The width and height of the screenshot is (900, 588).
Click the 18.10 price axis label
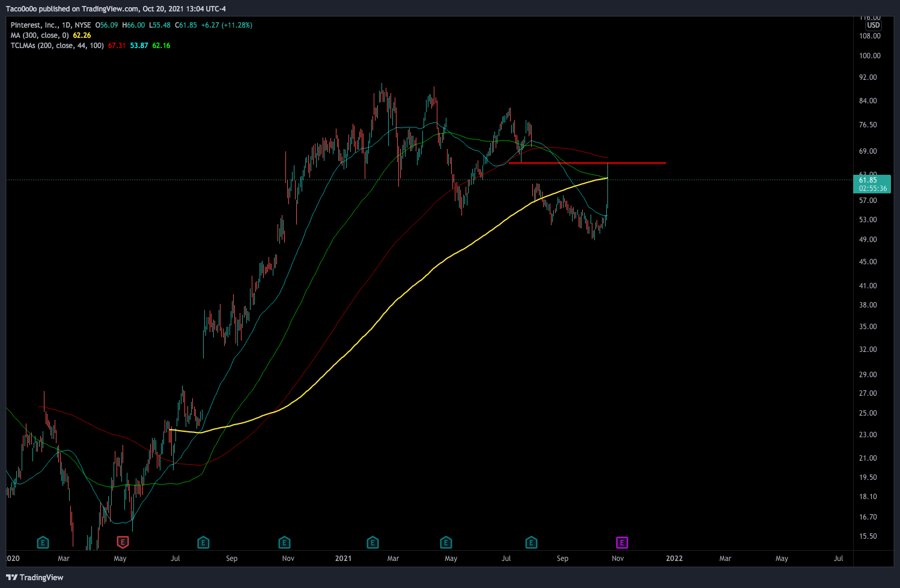(868, 497)
